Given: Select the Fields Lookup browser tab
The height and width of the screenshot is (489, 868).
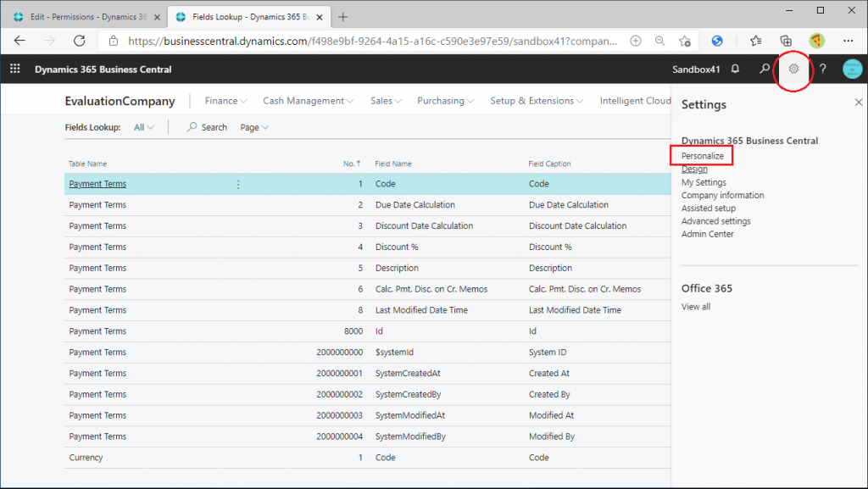Looking at the screenshot, I should pos(250,17).
